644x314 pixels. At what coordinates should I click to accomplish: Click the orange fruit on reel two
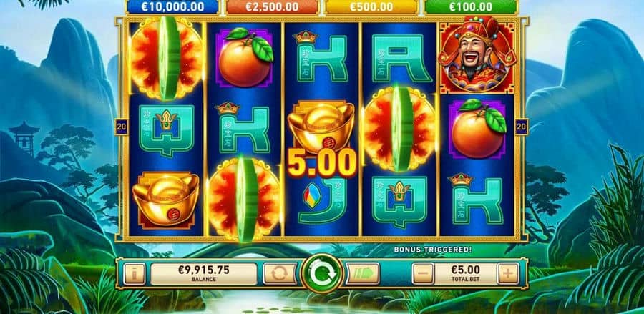point(245,57)
